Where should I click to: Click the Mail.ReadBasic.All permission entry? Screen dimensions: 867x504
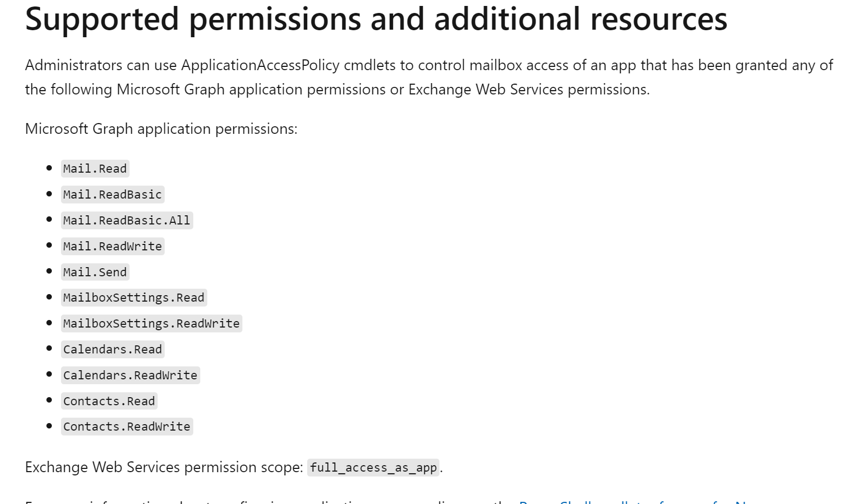point(127,221)
